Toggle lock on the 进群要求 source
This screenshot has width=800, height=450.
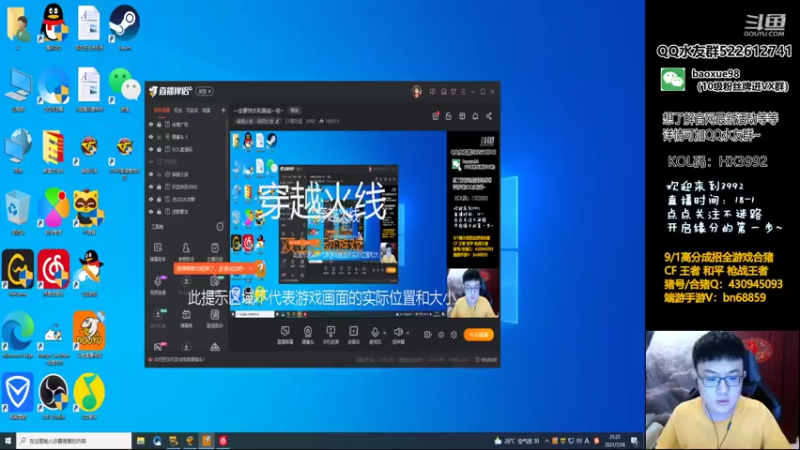point(159,212)
